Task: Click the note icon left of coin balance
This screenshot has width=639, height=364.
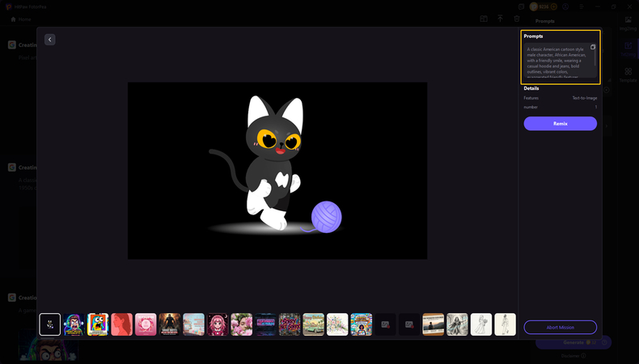Action: point(521,6)
